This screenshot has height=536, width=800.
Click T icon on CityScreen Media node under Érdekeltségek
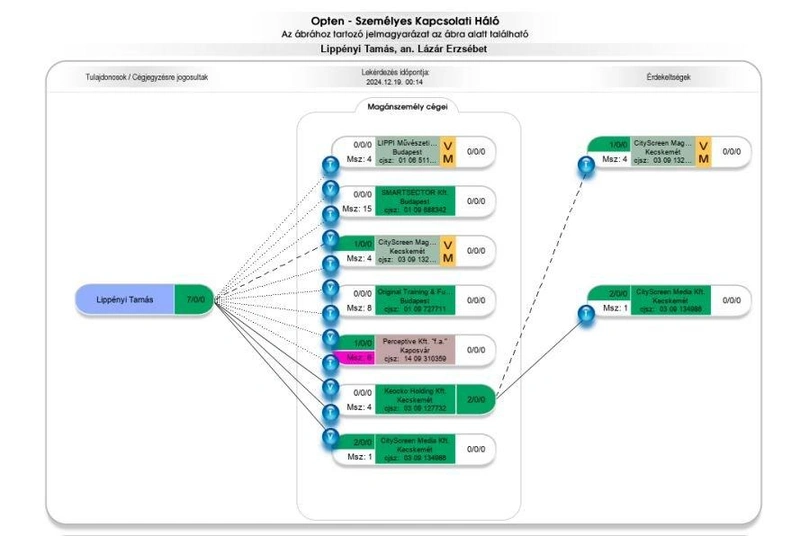point(586,314)
